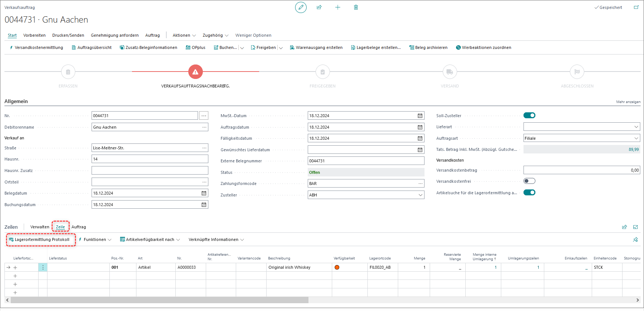The image size is (644, 311).
Task: Select the Zeile tab in Zeilen
Action: 60,227
